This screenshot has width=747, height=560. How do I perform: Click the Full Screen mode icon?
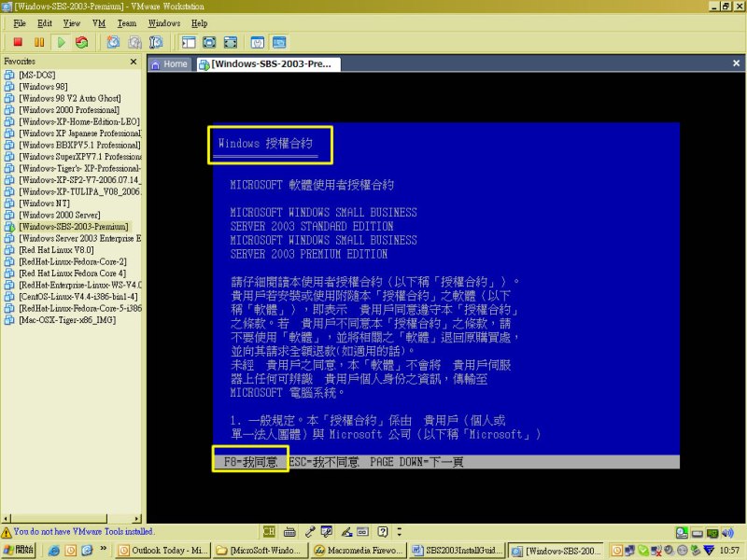click(x=209, y=42)
